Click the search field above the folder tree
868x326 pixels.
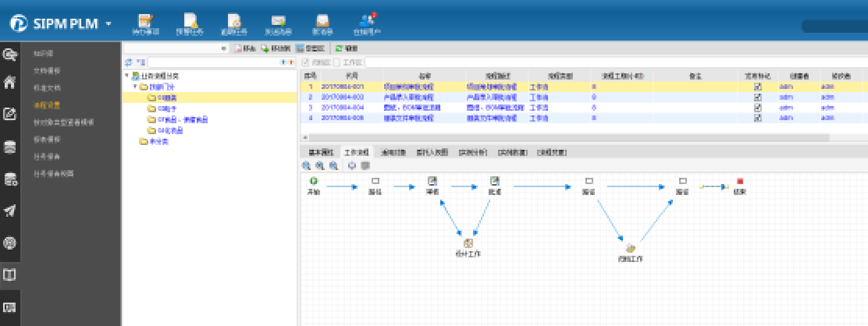[x=213, y=62]
